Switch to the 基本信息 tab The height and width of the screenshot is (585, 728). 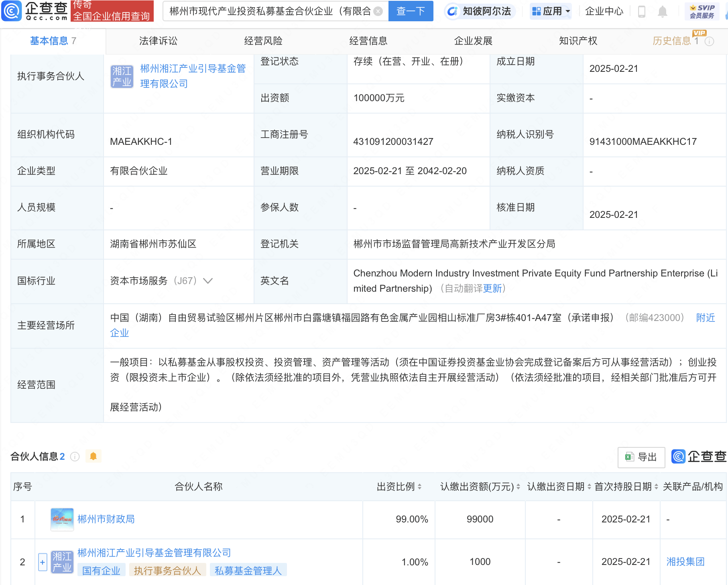[x=53, y=41]
